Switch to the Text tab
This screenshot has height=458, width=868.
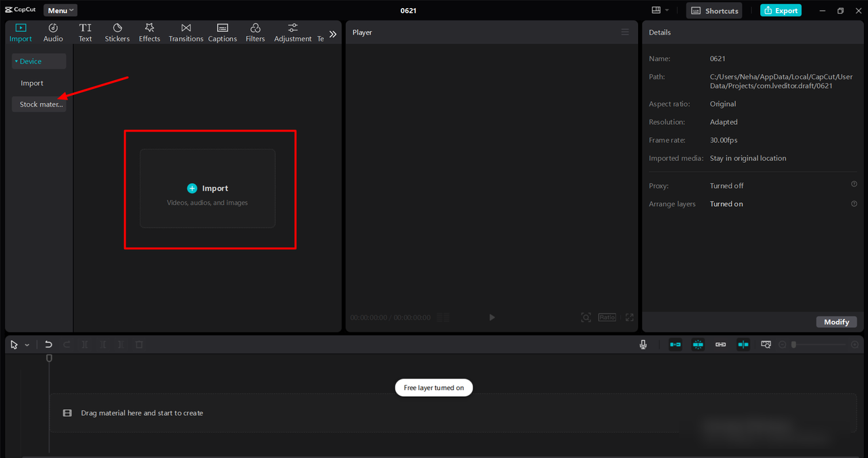85,33
